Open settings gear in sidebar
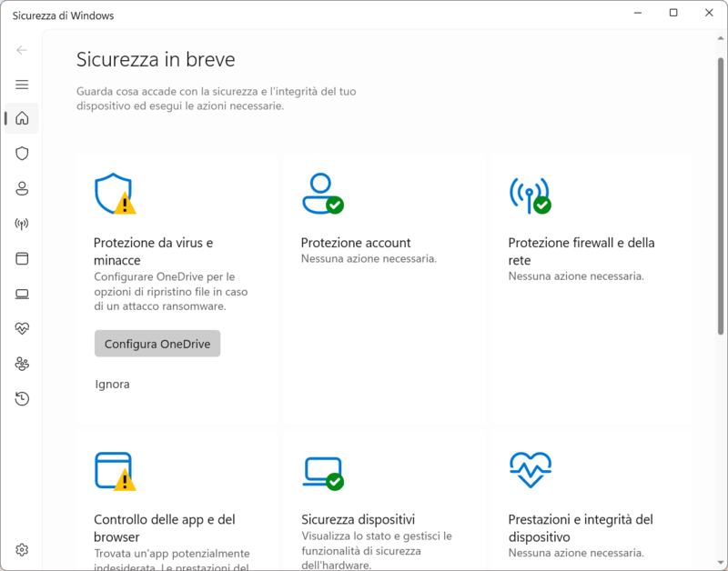 point(22,550)
